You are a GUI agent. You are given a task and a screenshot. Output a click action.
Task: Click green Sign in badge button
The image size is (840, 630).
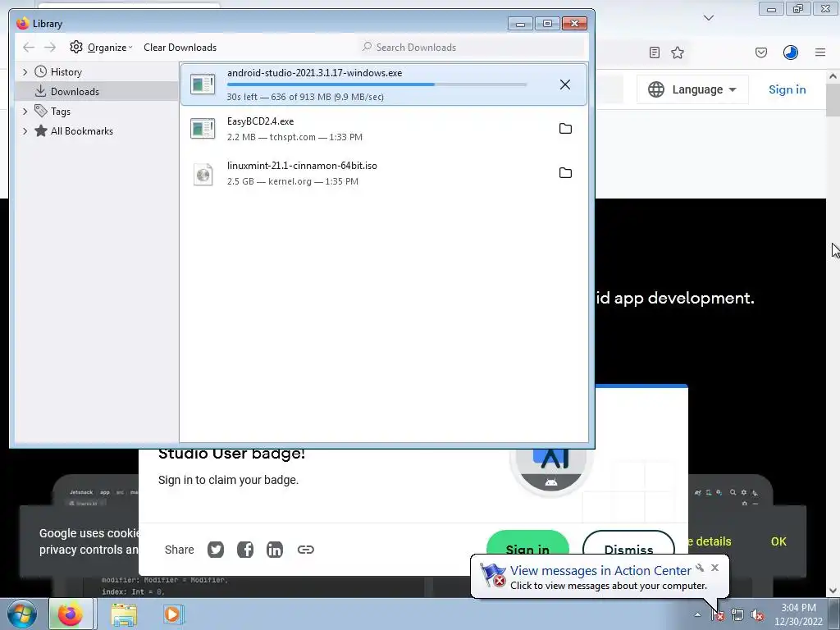(x=527, y=544)
